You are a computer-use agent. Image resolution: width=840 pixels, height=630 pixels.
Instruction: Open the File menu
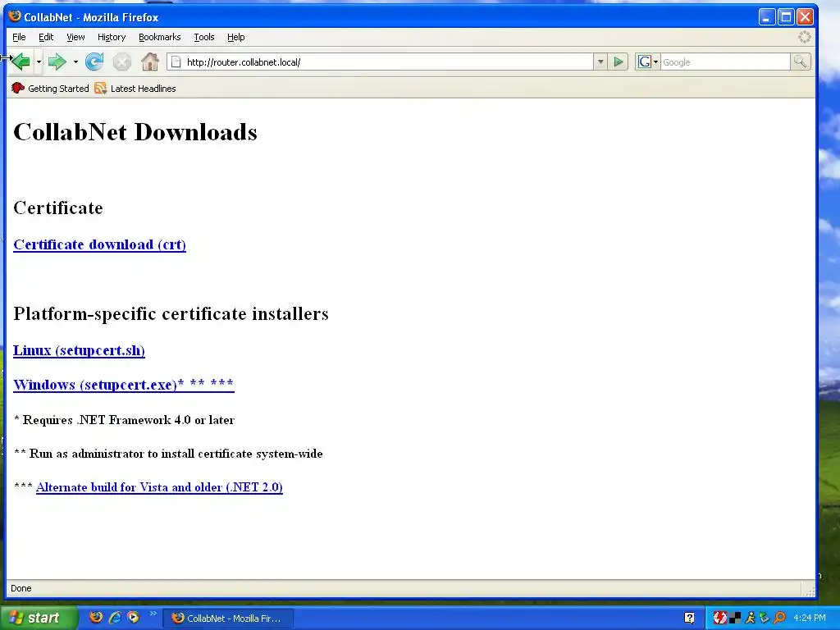click(19, 37)
